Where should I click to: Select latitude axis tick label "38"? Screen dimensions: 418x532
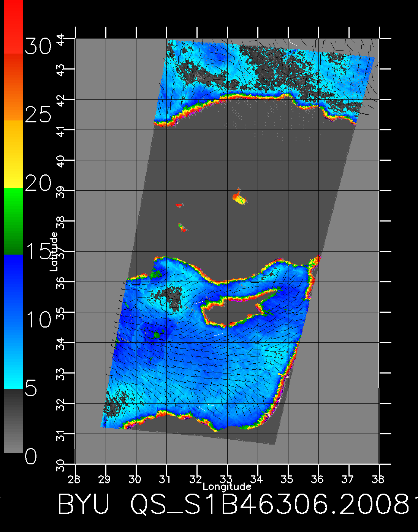[61, 222]
